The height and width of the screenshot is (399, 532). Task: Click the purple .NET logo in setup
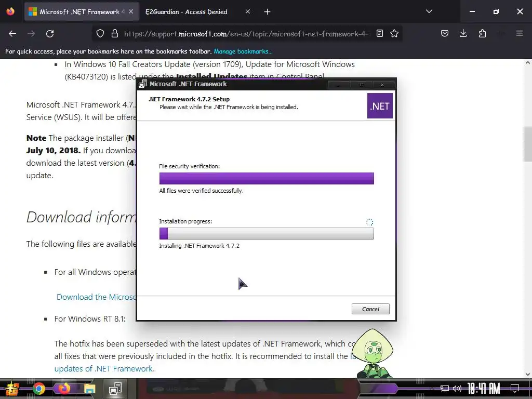(380, 106)
